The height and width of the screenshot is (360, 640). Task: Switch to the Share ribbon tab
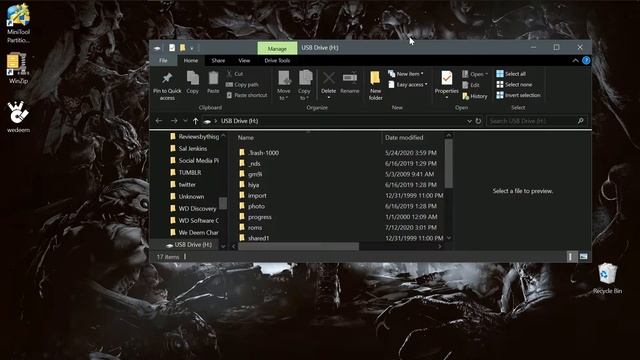click(218, 60)
